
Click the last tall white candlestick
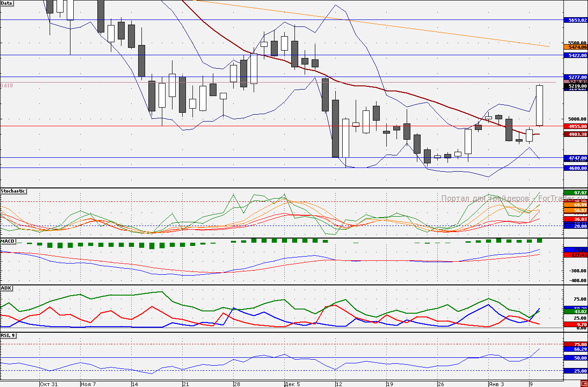(540, 105)
